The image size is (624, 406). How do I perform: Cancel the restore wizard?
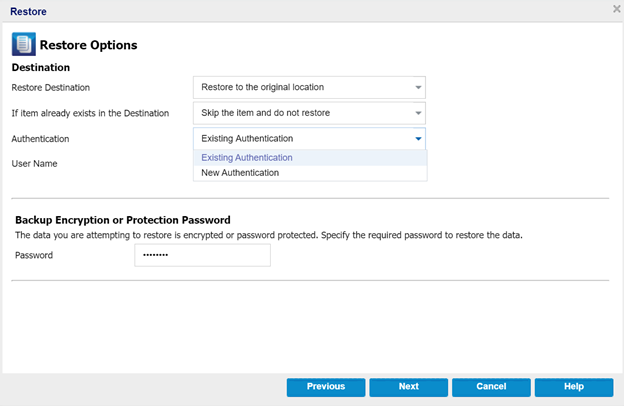(491, 387)
